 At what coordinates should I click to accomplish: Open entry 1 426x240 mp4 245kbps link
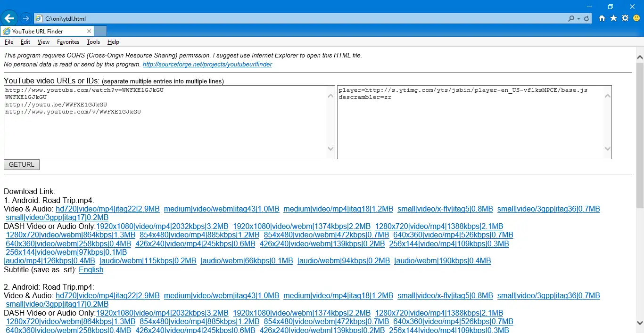coord(195,244)
